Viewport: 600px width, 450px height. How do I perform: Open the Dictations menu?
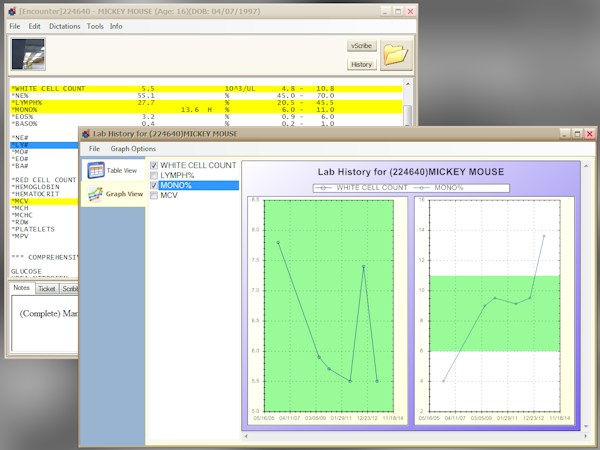[64, 26]
